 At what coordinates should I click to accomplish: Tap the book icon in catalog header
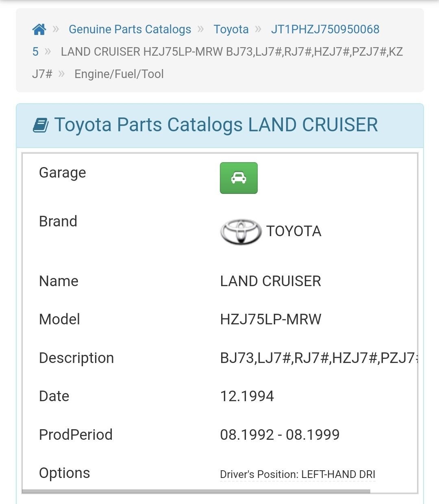pyautogui.click(x=41, y=125)
